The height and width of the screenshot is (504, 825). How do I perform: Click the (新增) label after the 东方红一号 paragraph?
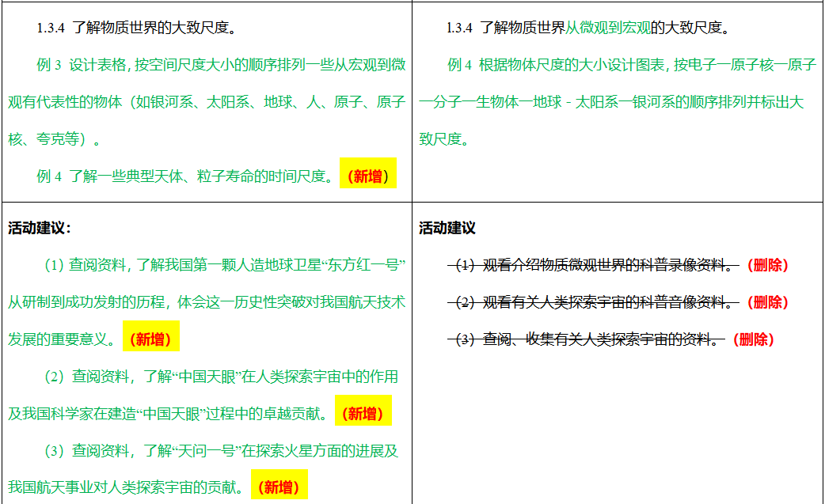[x=150, y=337]
